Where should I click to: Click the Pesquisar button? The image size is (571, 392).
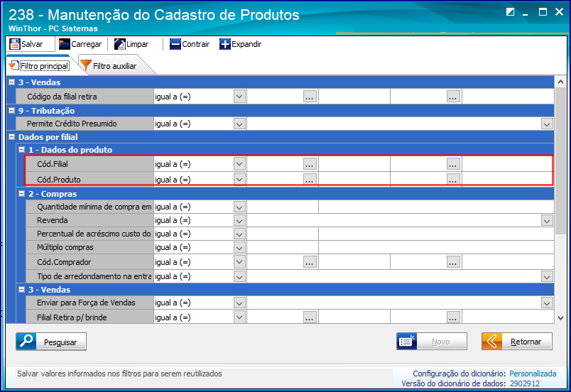point(51,342)
